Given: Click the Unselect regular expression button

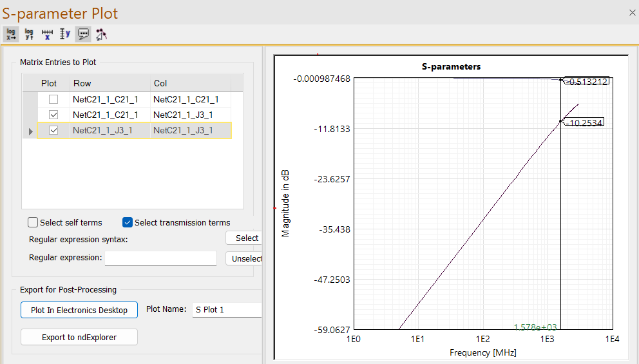Looking at the screenshot, I should pos(243,258).
